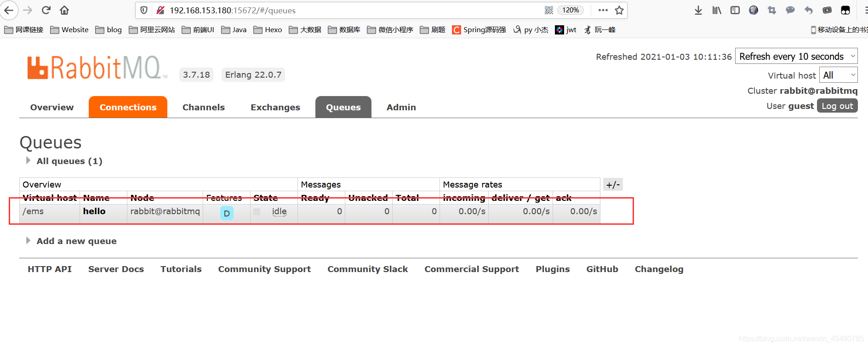Click the insecure connection lock icon
The image size is (868, 347).
(x=160, y=10)
